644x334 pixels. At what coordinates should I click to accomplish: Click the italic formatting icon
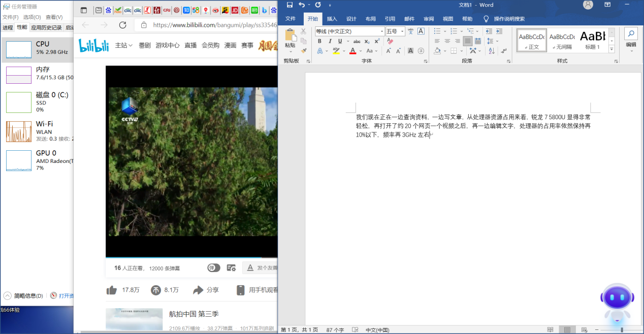pyautogui.click(x=330, y=41)
